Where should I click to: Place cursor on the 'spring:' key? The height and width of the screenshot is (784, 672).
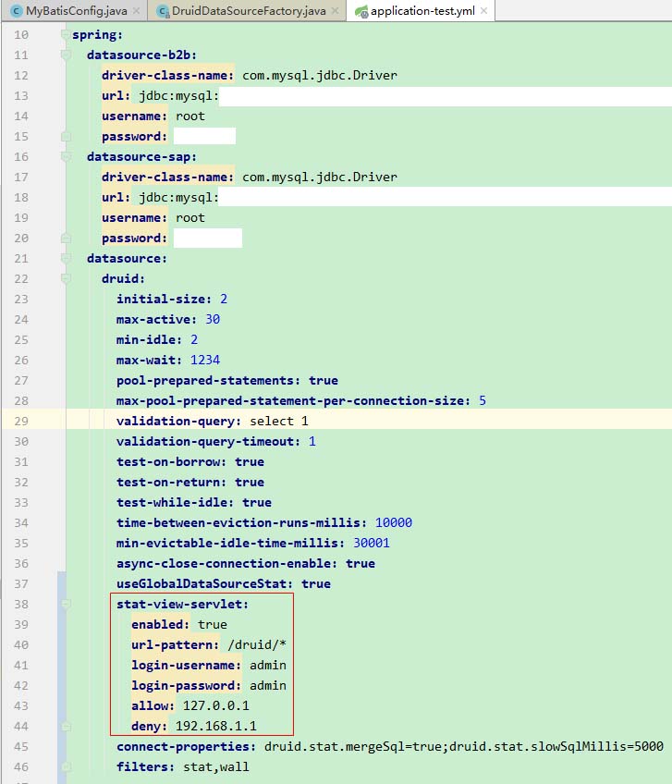[x=97, y=35]
